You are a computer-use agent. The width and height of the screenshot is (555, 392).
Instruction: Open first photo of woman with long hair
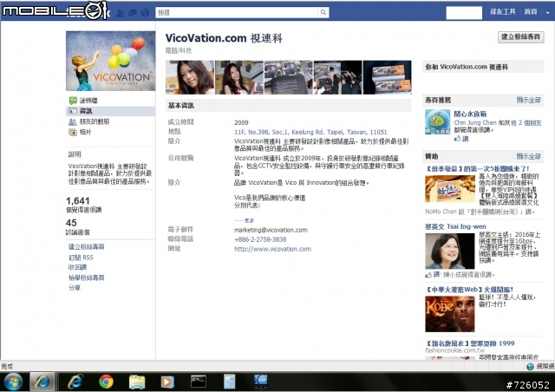point(190,77)
